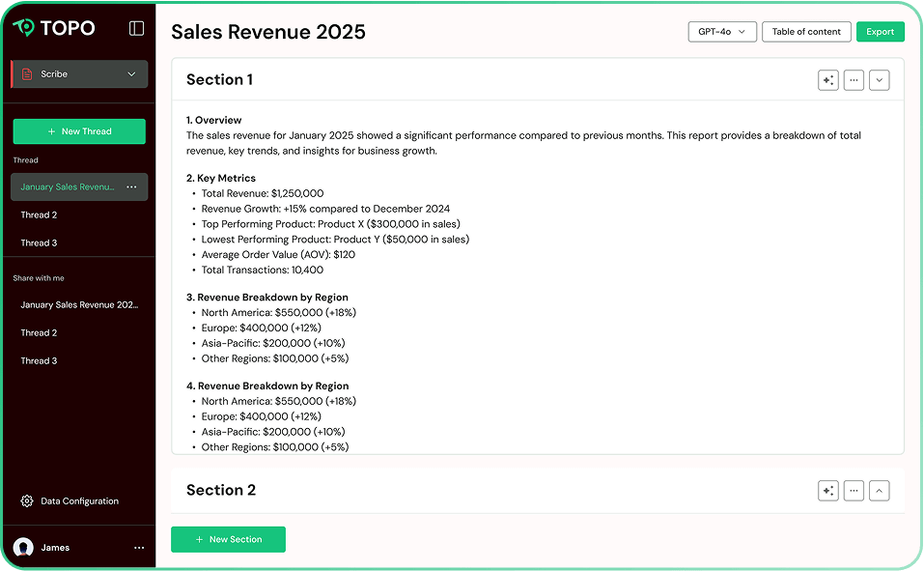
Task: Expand Section 2 with the chevron
Action: pyautogui.click(x=879, y=491)
